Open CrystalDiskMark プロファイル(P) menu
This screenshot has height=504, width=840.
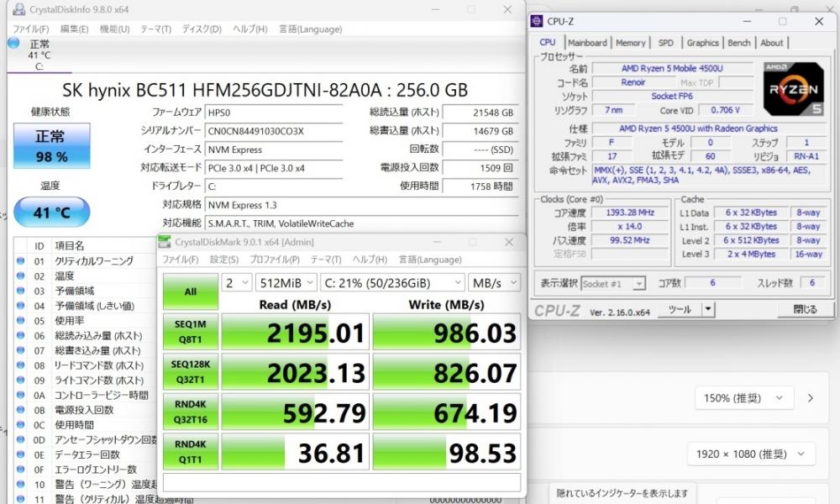coord(275,260)
